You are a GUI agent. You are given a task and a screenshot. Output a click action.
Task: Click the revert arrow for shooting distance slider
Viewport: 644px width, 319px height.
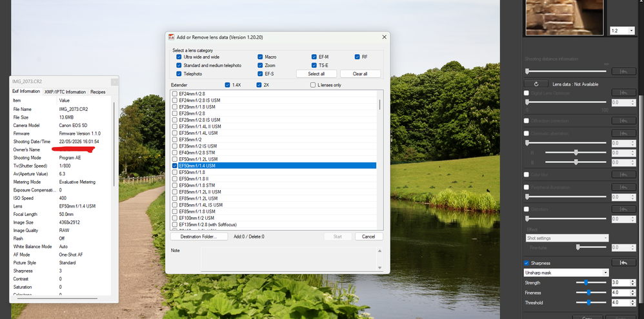[623, 72]
